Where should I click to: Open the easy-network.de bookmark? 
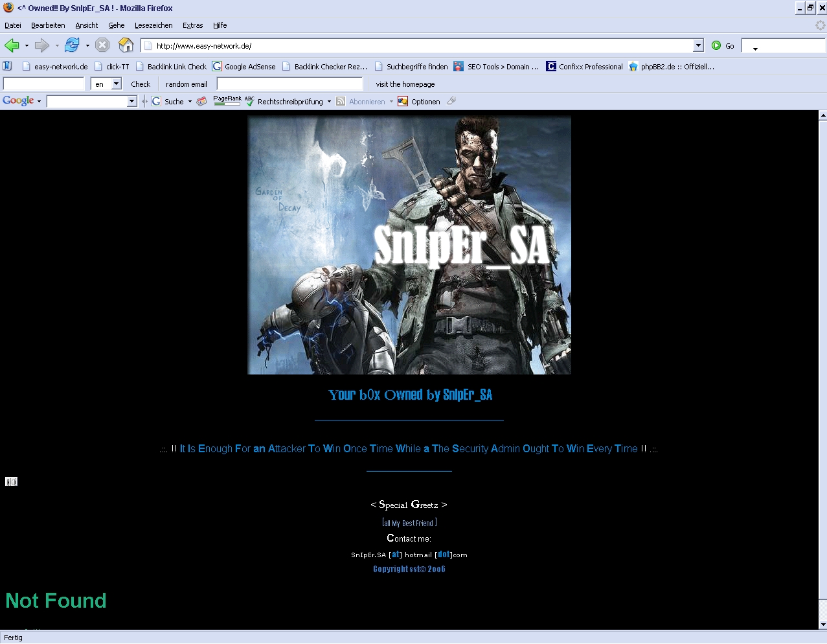pyautogui.click(x=55, y=66)
